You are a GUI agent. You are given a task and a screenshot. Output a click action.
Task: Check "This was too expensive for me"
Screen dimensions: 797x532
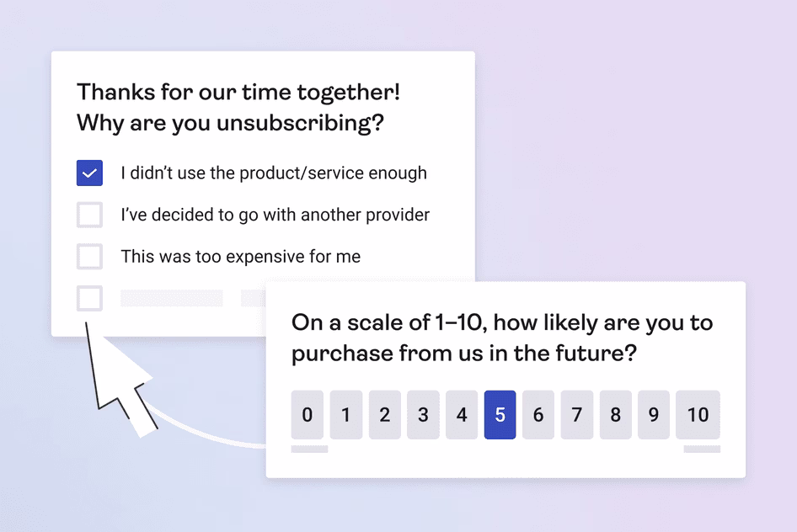[x=88, y=256]
